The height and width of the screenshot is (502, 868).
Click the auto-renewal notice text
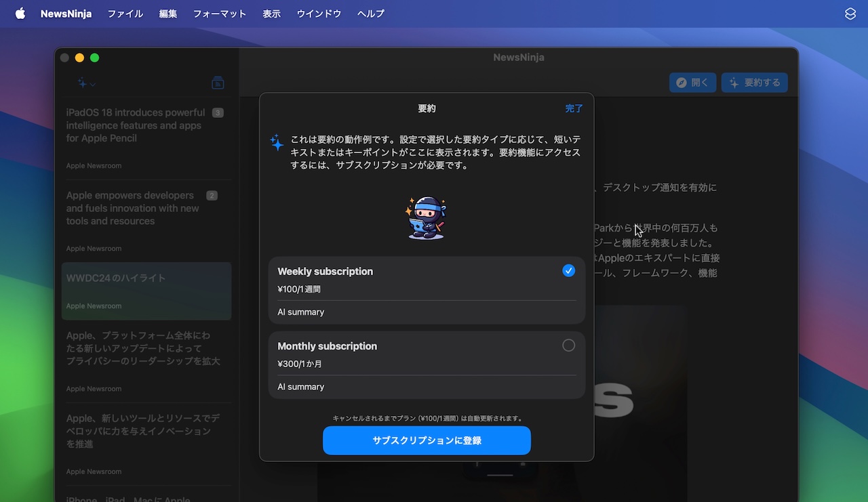coord(427,419)
